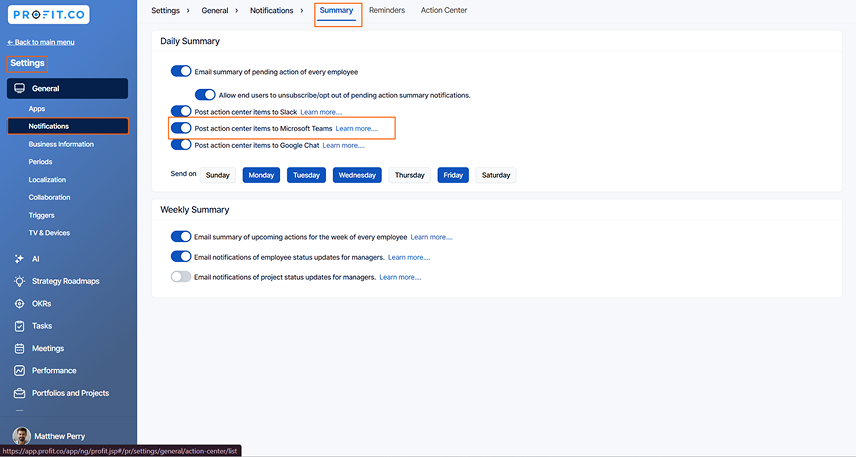
Task: Toggle allow end users to unsubscribe
Action: coord(205,94)
